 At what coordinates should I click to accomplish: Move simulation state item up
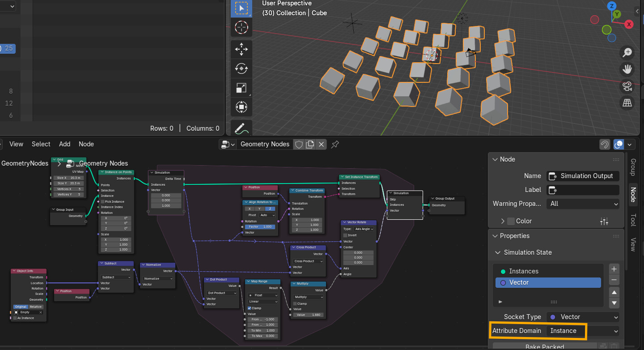[614, 293]
